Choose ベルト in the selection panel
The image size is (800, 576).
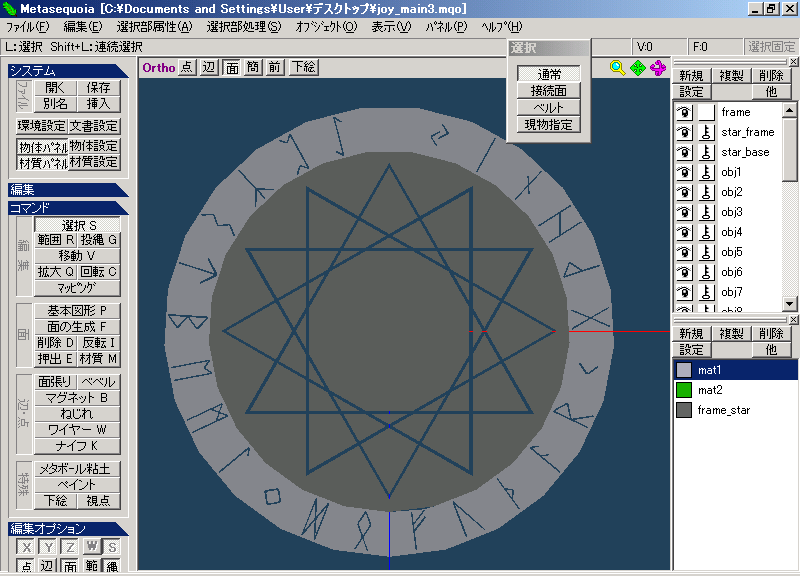(548, 108)
